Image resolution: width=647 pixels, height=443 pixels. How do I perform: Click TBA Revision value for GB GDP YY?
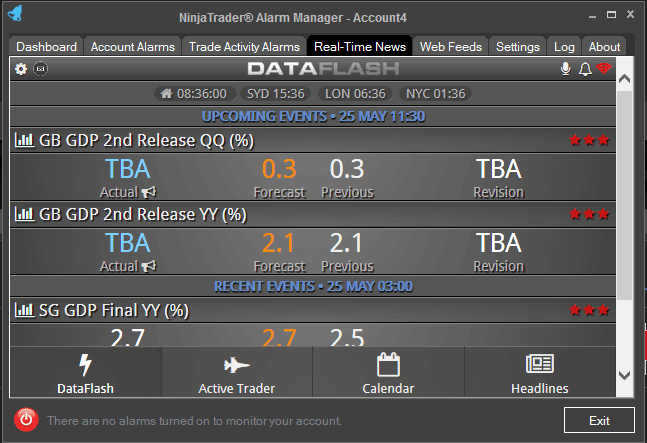498,243
